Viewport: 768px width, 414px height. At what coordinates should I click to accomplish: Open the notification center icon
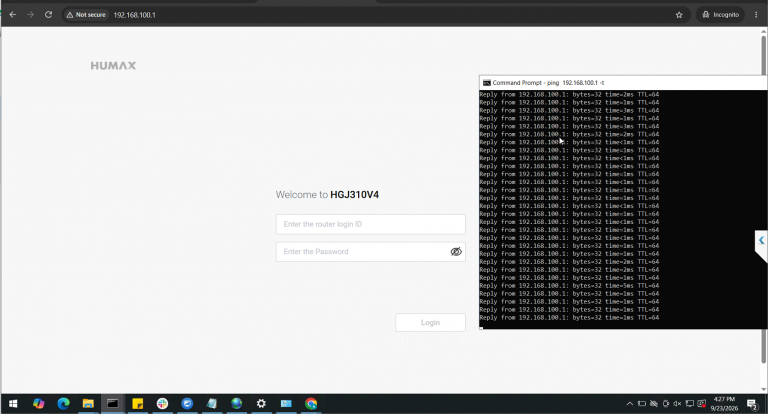(x=752, y=404)
